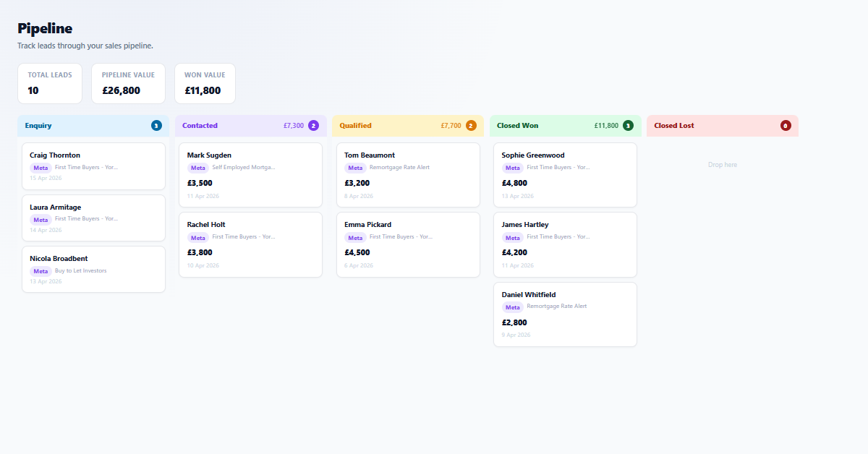Viewport: 868px width, 454px height.
Task: Click Meta tag on Laura Armitage card
Action: (x=41, y=220)
